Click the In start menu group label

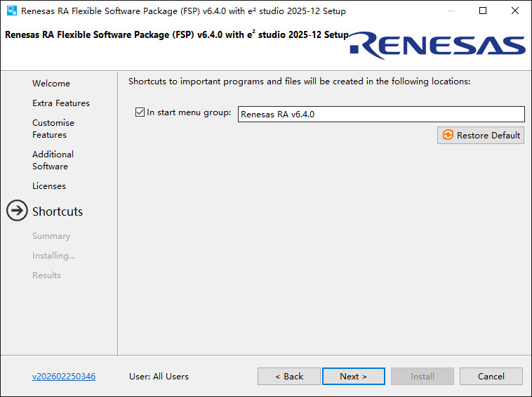pyautogui.click(x=189, y=112)
